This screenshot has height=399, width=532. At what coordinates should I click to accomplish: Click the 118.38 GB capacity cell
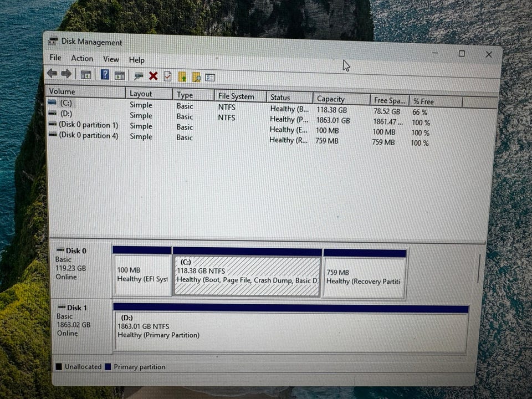tap(332, 110)
